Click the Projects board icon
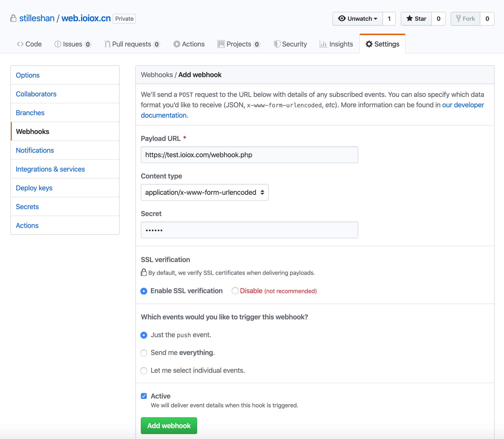504x439 pixels. [221, 44]
